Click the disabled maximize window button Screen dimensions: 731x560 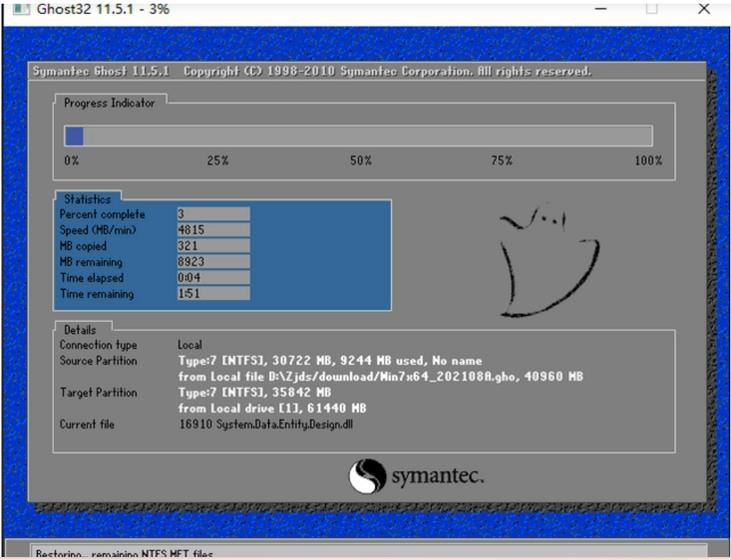[652, 9]
